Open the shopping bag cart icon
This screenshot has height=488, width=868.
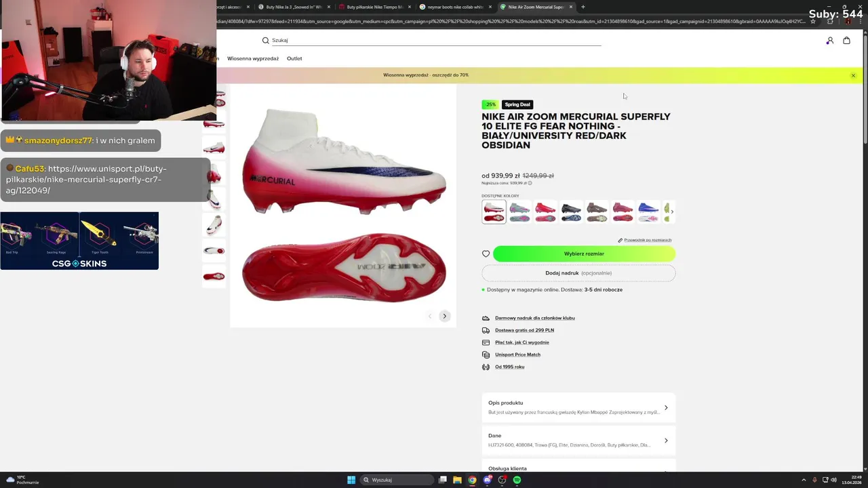point(846,41)
